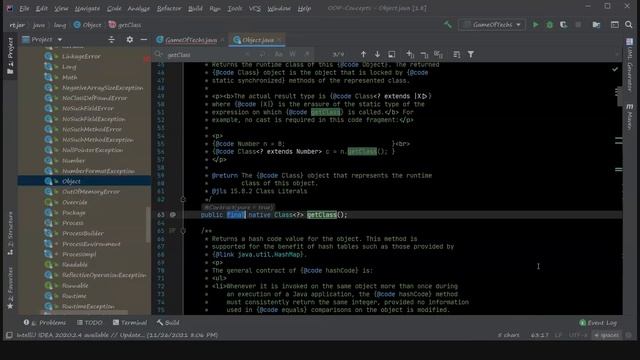Hide the Project tool window

click(x=144, y=40)
